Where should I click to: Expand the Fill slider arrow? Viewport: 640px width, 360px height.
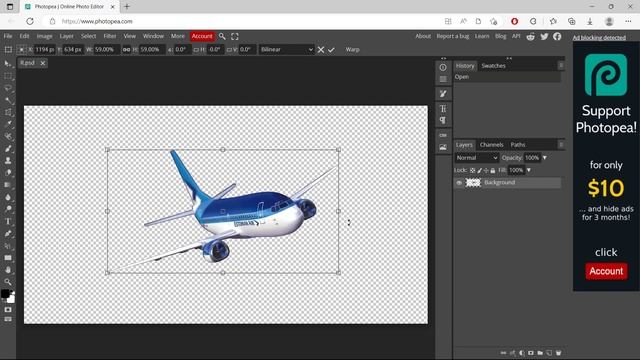click(x=529, y=170)
